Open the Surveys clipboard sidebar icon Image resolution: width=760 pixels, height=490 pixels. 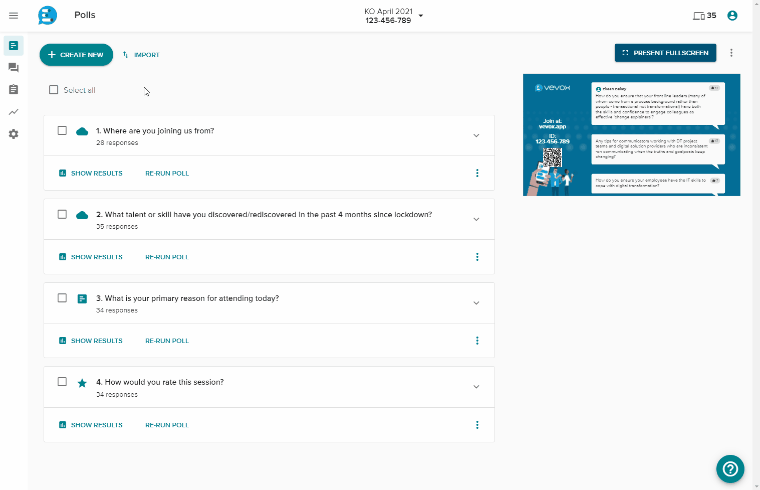tap(14, 90)
